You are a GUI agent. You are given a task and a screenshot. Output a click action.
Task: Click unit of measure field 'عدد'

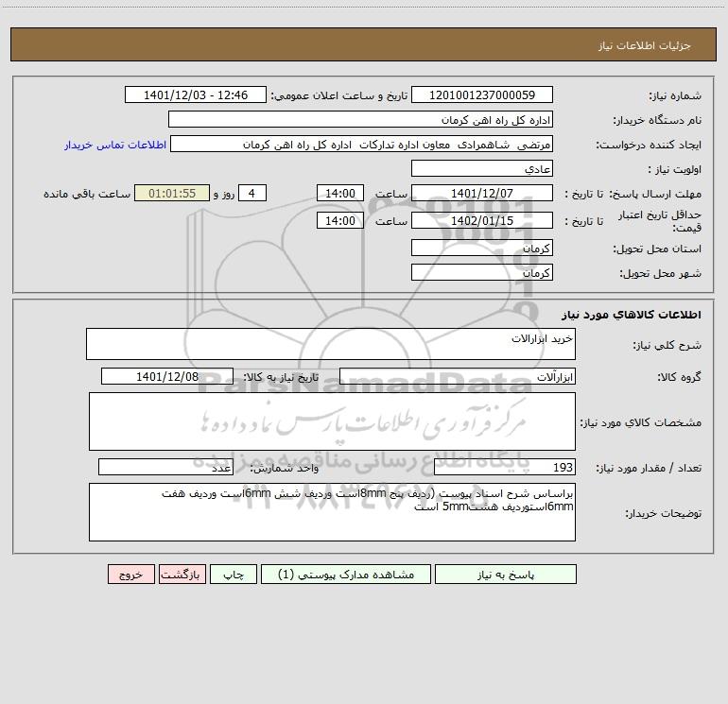click(x=165, y=468)
